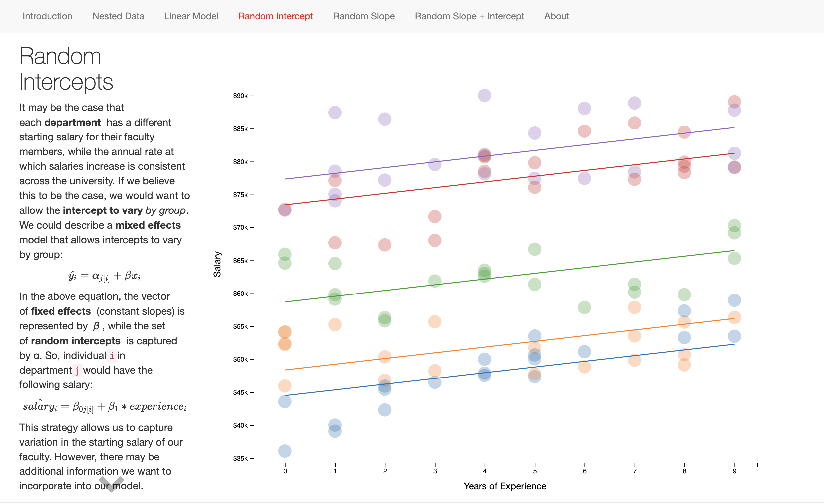Image resolution: width=824 pixels, height=504 pixels.
Task: Click the Salary axis label
Action: 217,264
